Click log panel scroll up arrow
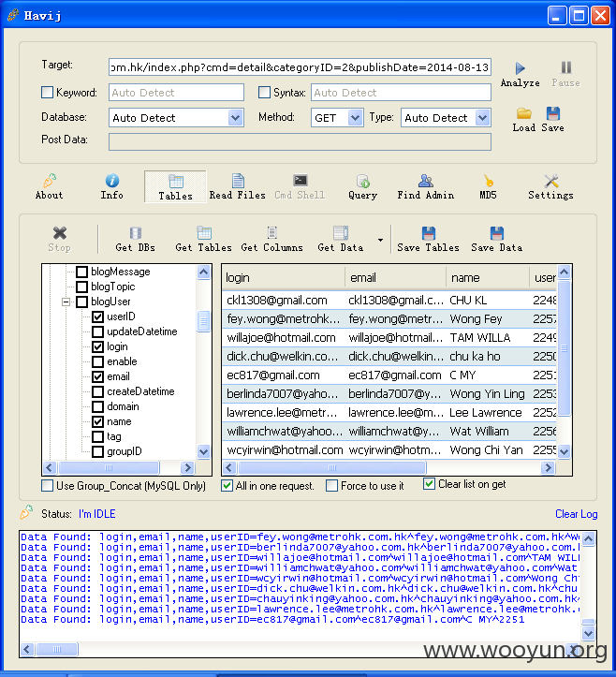This screenshot has width=616, height=677. (588, 538)
